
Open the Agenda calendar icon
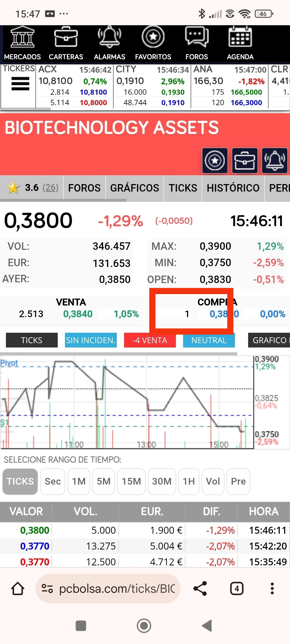240,37
